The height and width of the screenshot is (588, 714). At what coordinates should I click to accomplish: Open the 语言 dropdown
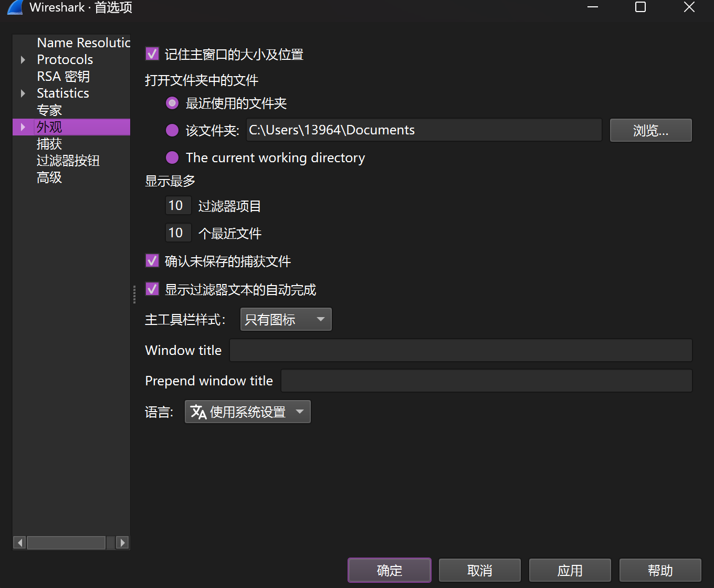tap(248, 412)
